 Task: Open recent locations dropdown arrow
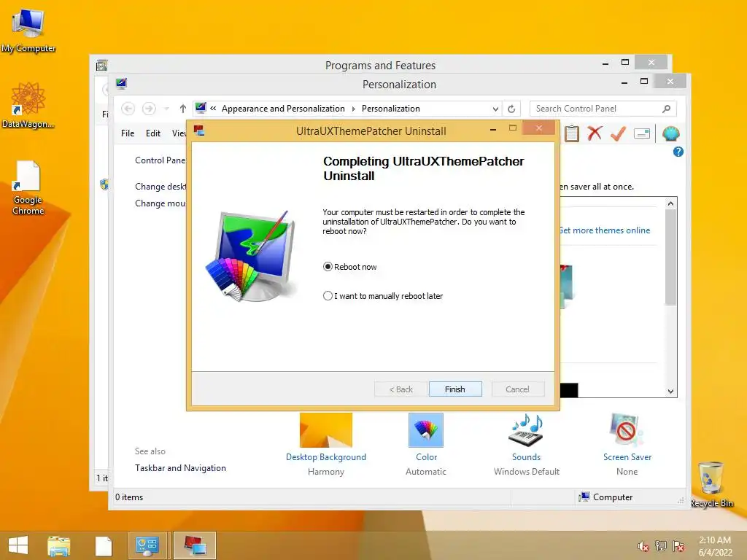tap(166, 109)
